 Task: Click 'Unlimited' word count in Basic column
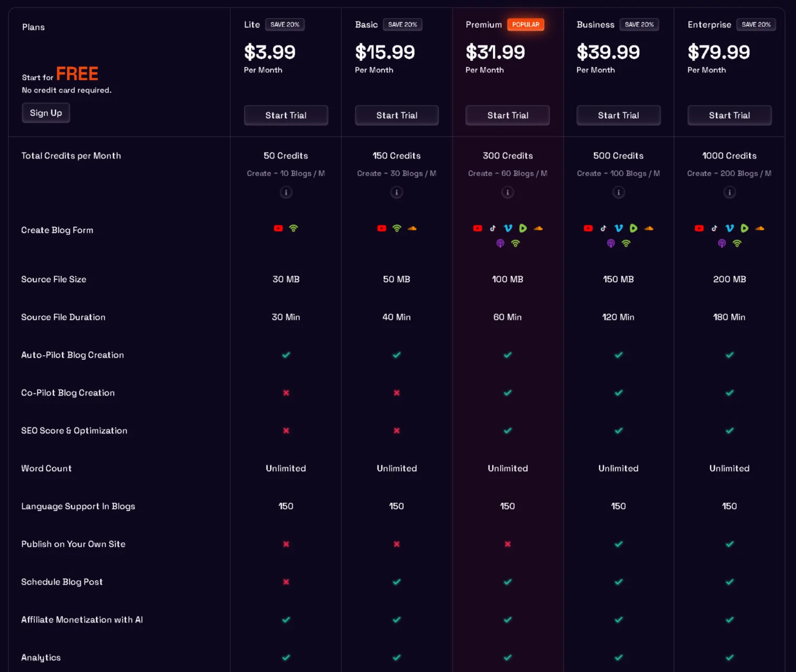coord(397,469)
